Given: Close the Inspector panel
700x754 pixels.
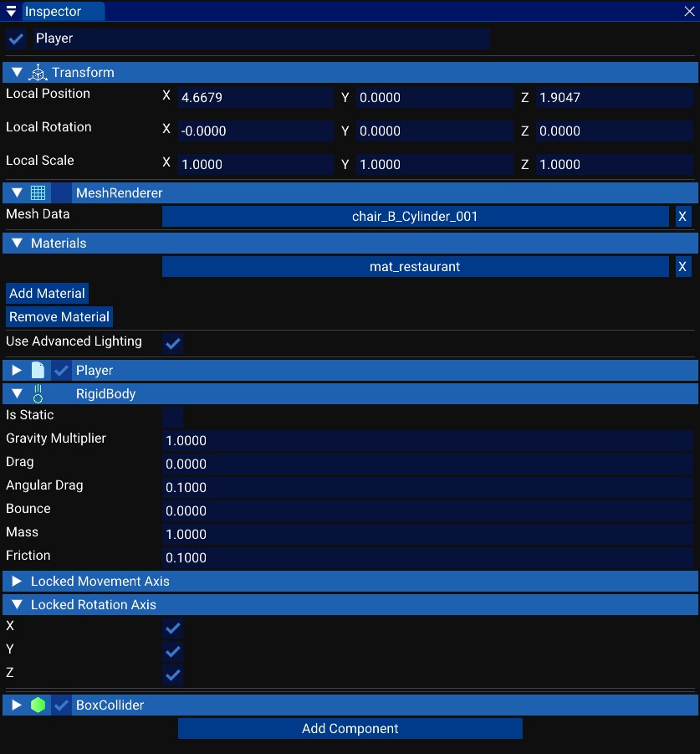Looking at the screenshot, I should click(689, 11).
